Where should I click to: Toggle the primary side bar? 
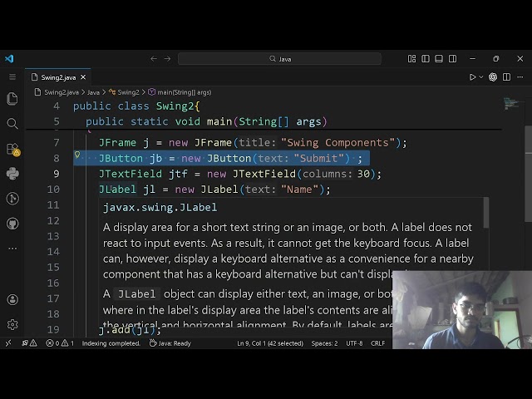click(425, 59)
